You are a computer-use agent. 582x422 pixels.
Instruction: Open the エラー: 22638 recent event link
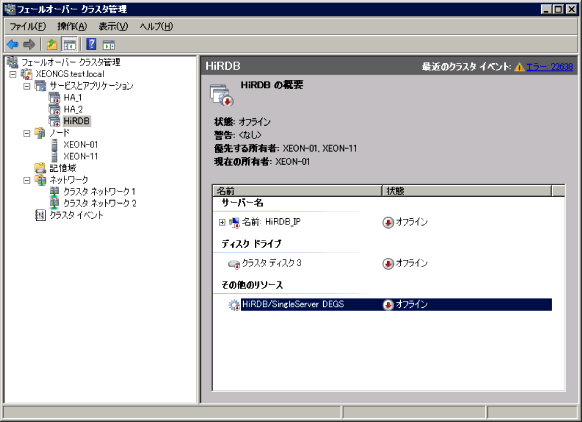click(550, 67)
